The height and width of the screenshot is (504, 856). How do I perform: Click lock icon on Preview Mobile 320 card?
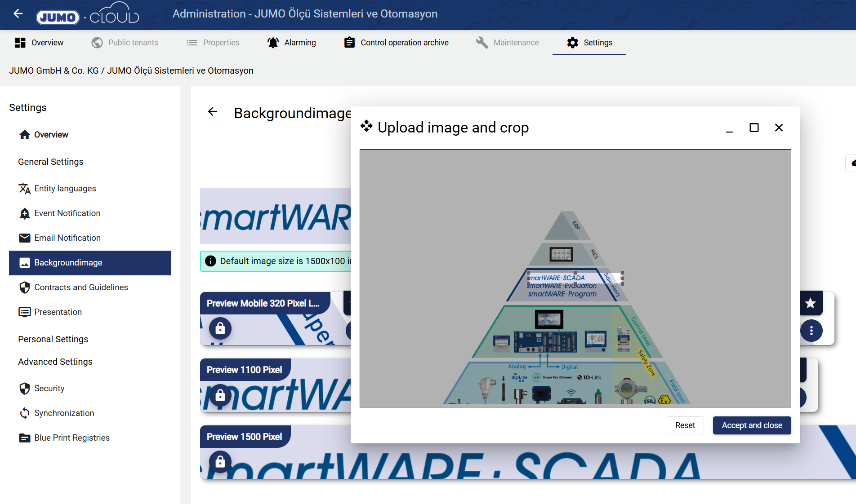coord(220,328)
